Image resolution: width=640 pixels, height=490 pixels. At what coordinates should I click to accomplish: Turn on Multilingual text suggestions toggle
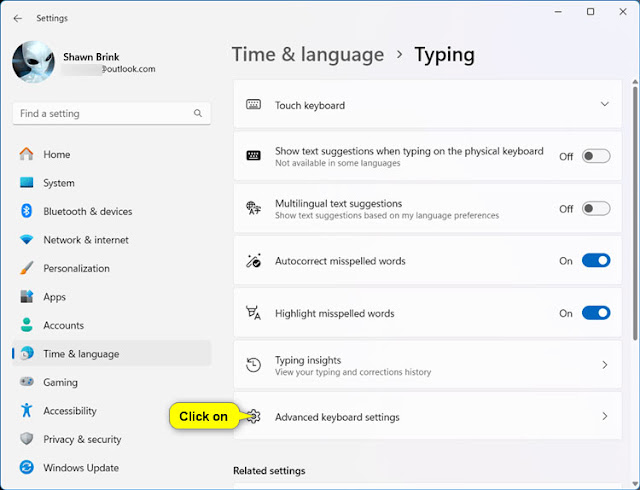pyautogui.click(x=596, y=208)
